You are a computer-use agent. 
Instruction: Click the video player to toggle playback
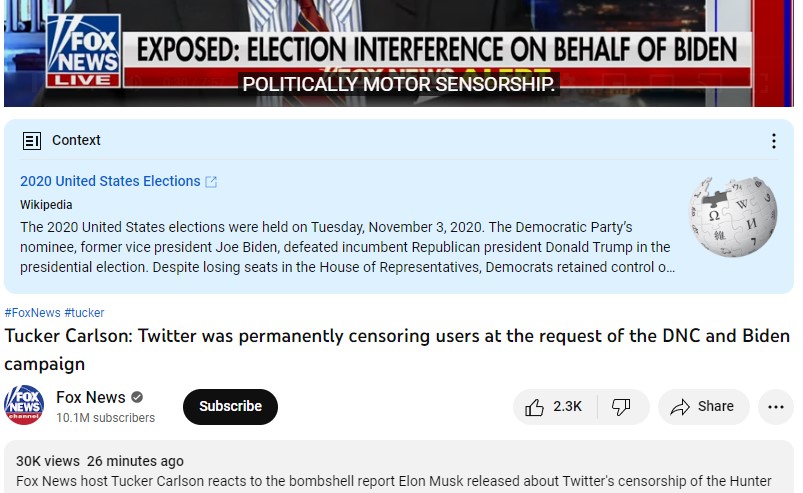click(x=399, y=53)
